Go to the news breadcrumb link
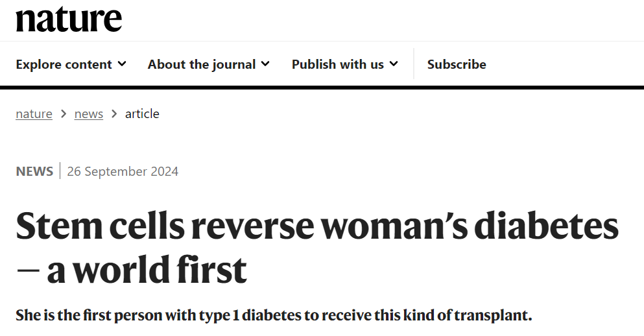Screen dimensions: 644x336 89,114
